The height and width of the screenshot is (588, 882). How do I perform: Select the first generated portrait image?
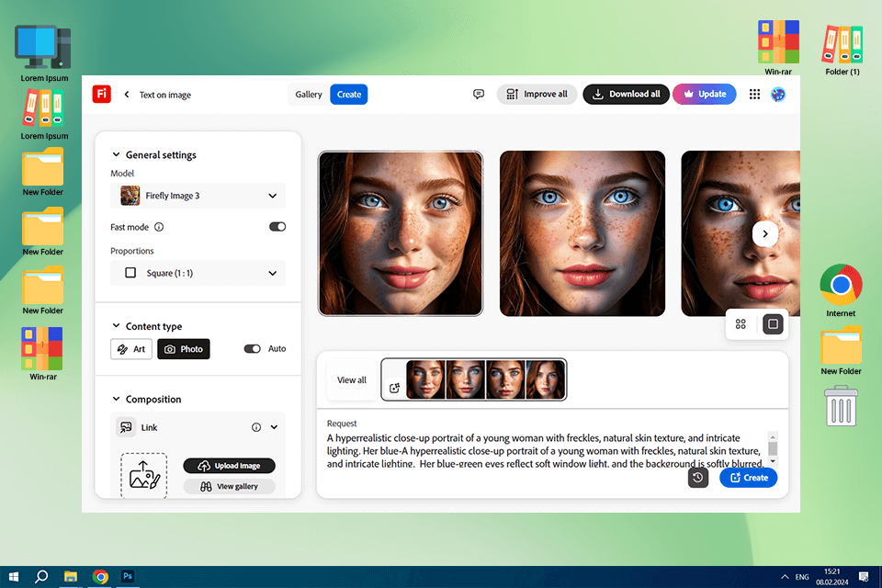click(x=401, y=233)
